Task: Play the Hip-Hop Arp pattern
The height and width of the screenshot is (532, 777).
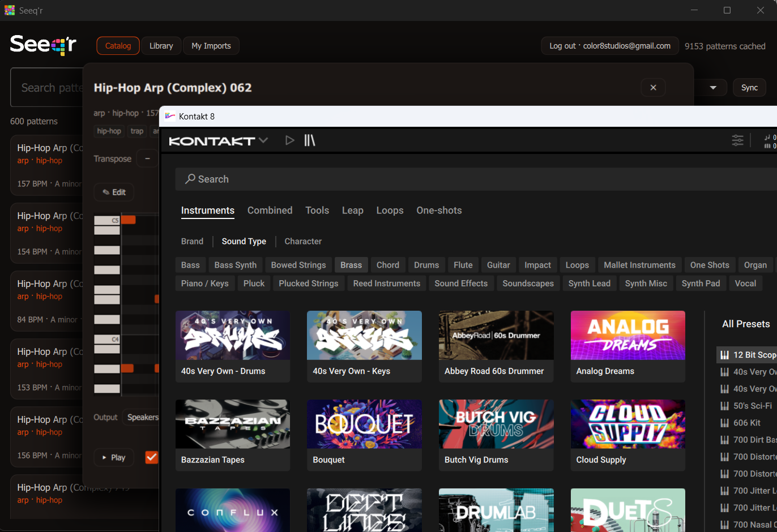Action: [x=114, y=457]
